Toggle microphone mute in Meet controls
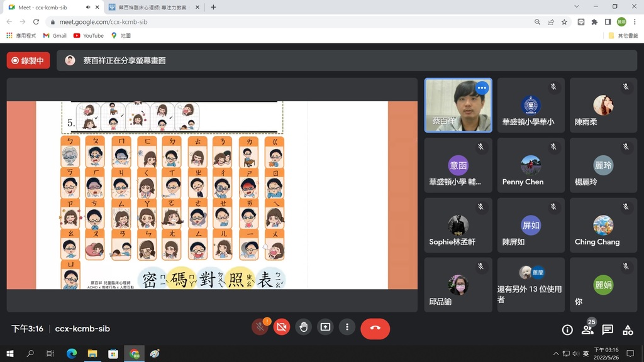 260,327
